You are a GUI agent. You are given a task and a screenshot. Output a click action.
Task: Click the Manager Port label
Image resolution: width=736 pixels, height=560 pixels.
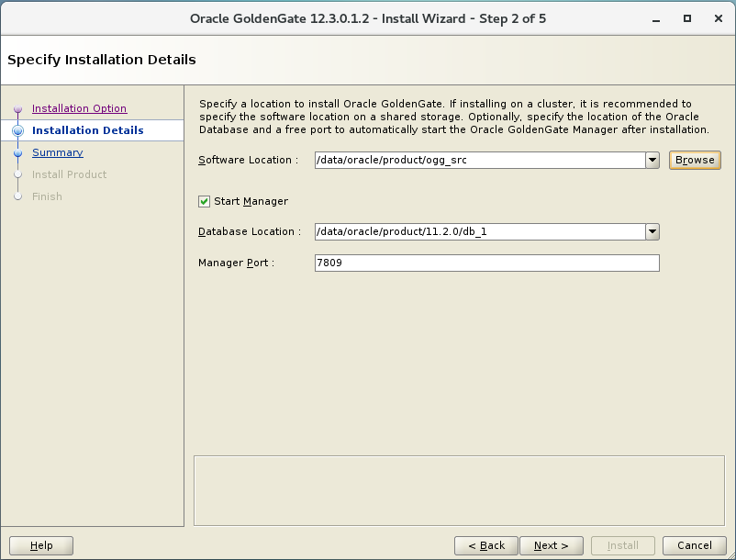(236, 263)
